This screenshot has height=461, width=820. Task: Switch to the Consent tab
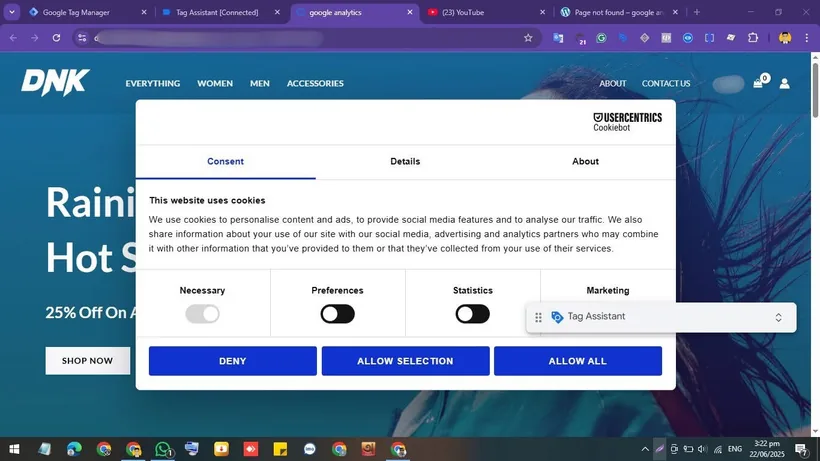[225, 162]
